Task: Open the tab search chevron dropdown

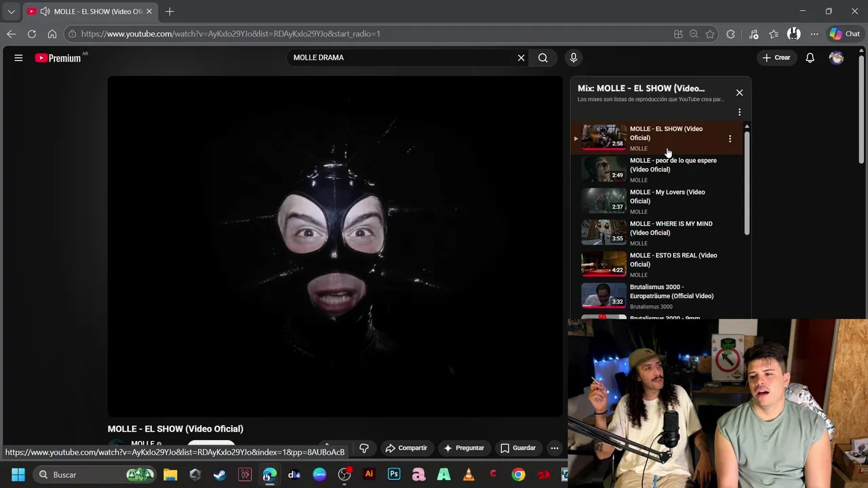Action: [11, 12]
